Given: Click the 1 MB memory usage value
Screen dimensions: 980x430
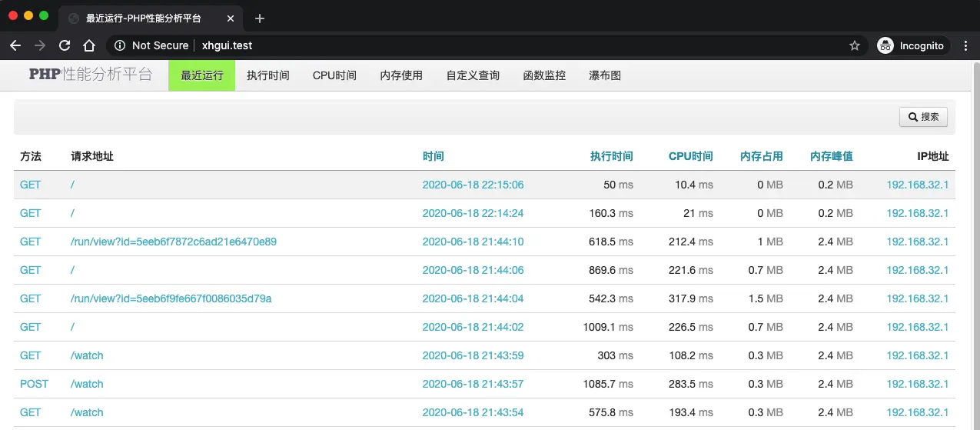Looking at the screenshot, I should (770, 242).
